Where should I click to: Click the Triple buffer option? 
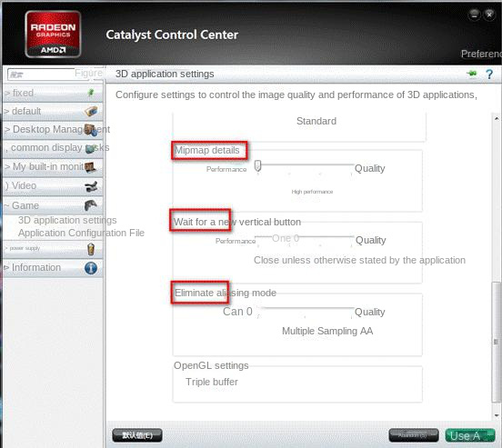[x=212, y=382]
